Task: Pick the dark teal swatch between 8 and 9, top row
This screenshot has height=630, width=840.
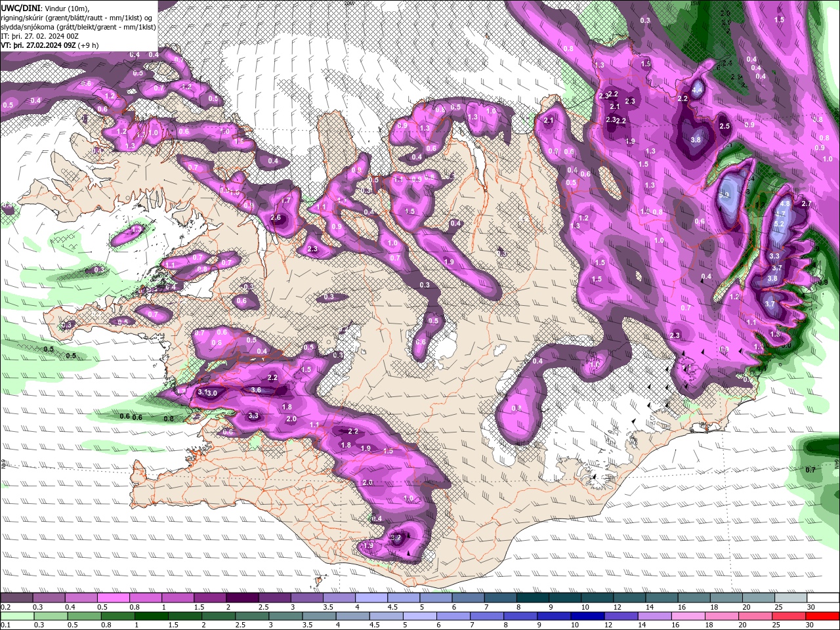Action: tap(532, 597)
